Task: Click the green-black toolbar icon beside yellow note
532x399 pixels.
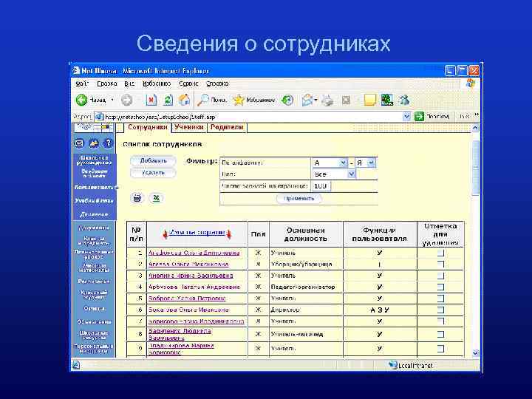Action: (387, 100)
